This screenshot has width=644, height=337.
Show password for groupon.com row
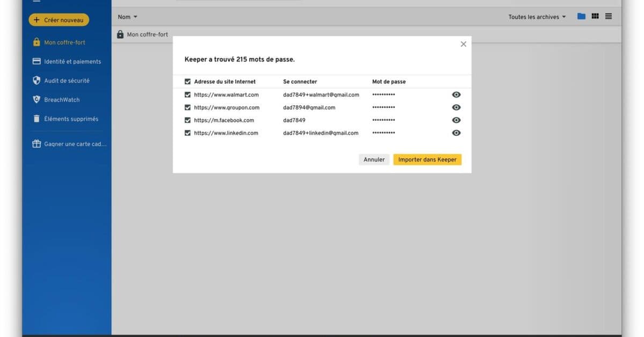click(x=456, y=107)
